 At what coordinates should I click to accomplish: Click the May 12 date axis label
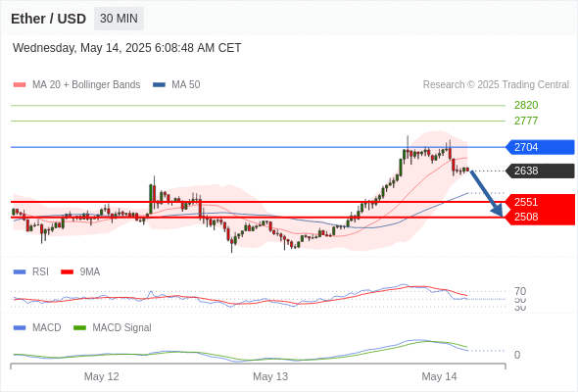101,376
